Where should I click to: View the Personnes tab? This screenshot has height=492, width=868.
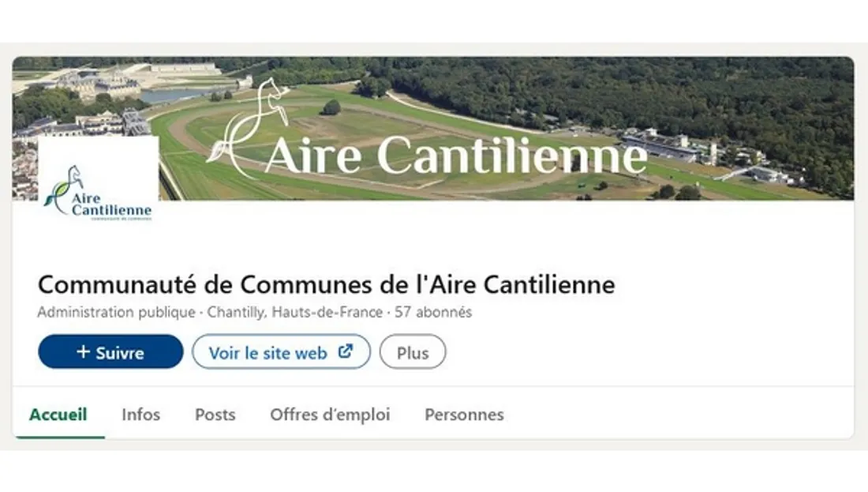(465, 415)
